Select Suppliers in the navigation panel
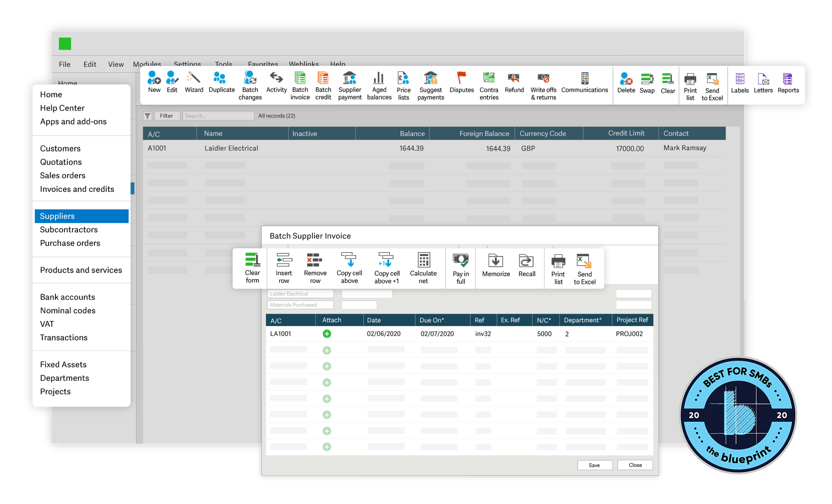This screenshot has width=832, height=504. pyautogui.click(x=82, y=216)
